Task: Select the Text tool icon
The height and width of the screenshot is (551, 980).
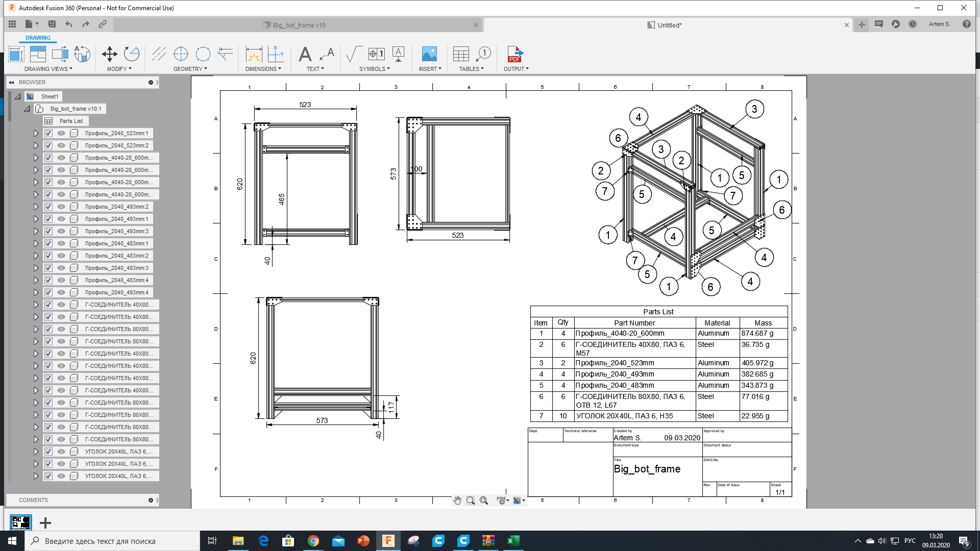Action: [x=305, y=54]
